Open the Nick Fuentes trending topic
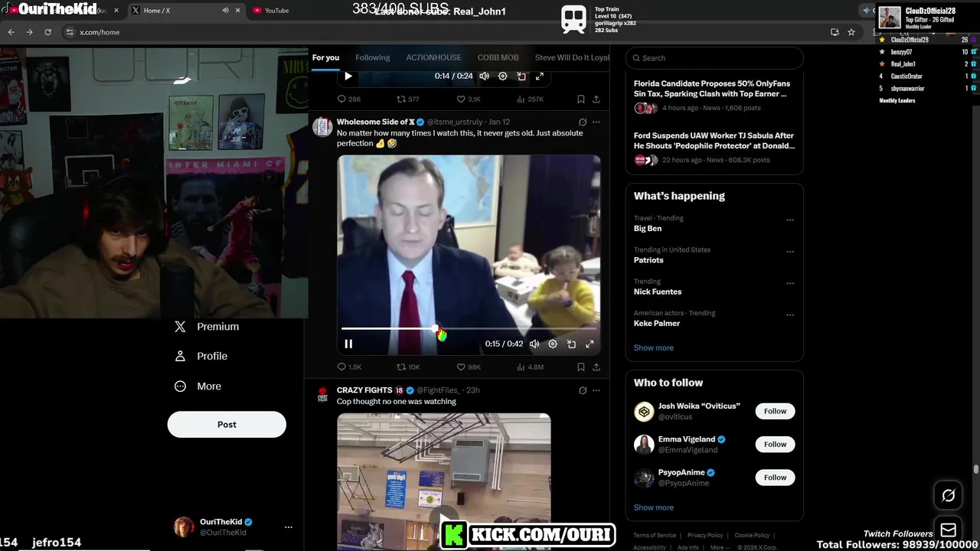 658,292
